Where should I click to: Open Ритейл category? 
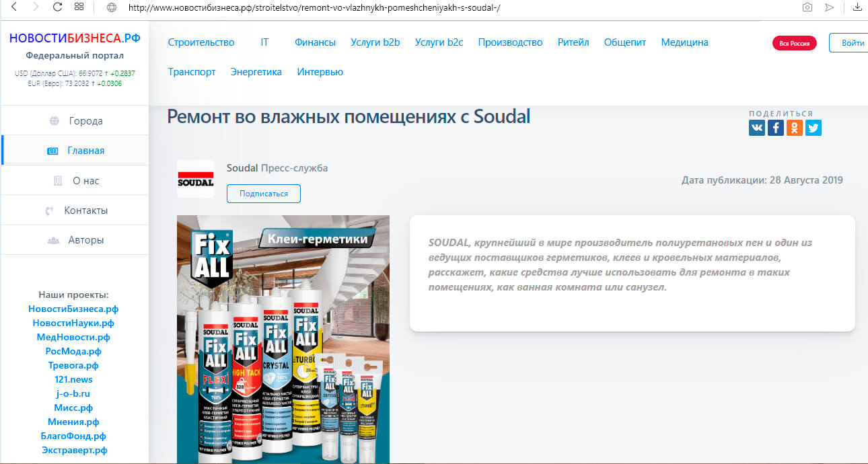tap(573, 42)
